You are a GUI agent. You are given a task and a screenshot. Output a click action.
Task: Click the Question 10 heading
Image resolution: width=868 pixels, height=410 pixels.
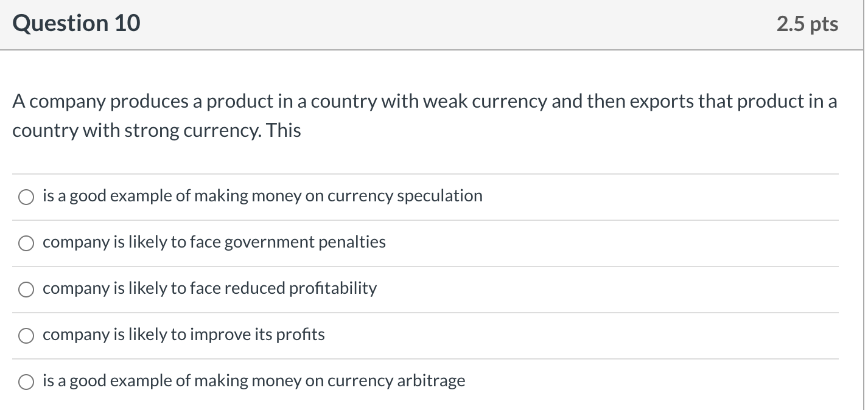76,23
